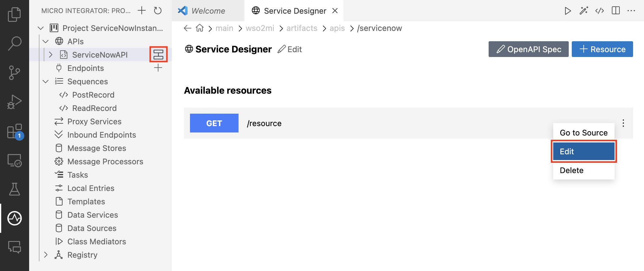Open the PostRecord sequence

point(93,95)
